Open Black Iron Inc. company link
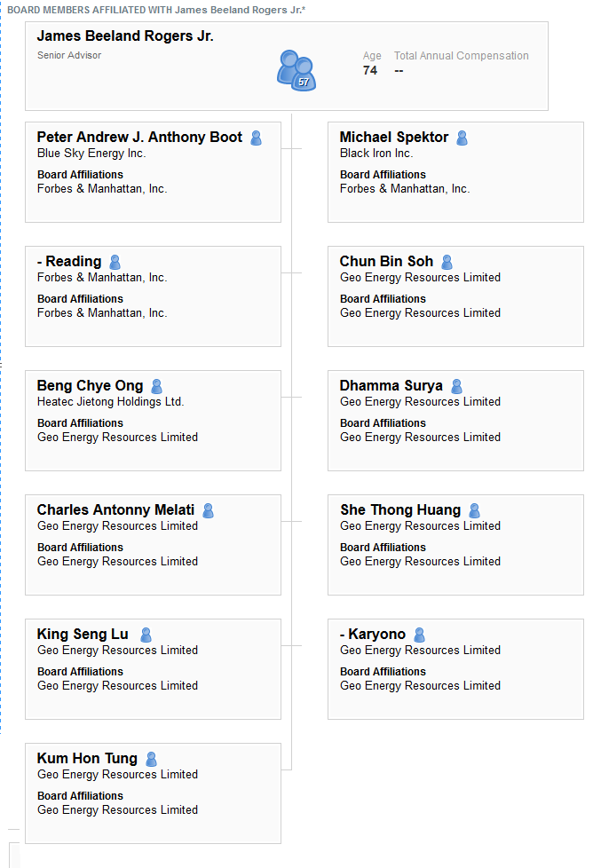The height and width of the screenshot is (868, 593). click(376, 154)
